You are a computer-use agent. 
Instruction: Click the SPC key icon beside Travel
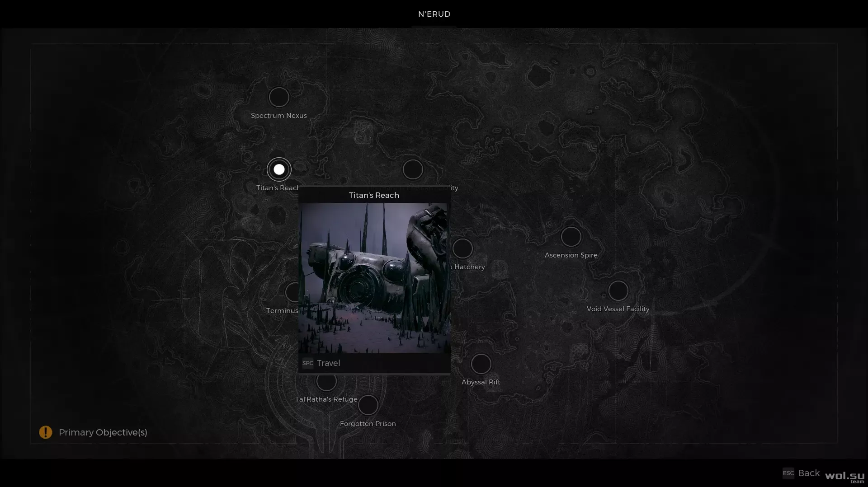coord(308,363)
